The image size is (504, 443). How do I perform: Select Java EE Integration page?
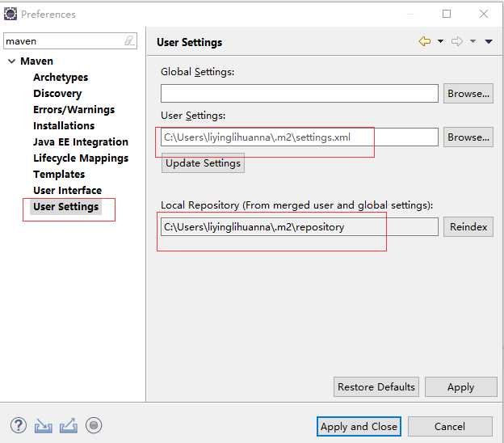pos(81,142)
